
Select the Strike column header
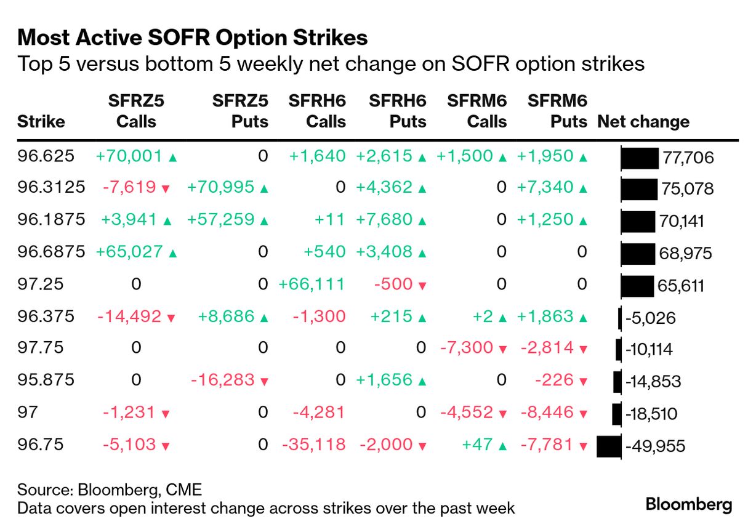(x=41, y=121)
